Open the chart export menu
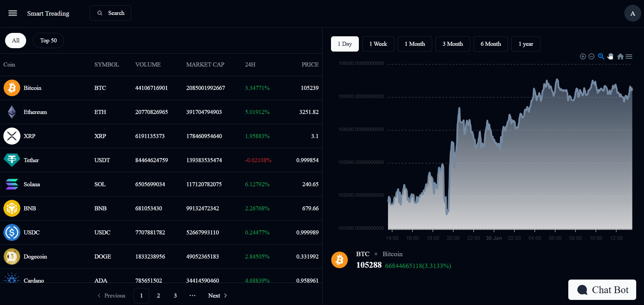Screen dimensions: 644x305 [x=629, y=56]
